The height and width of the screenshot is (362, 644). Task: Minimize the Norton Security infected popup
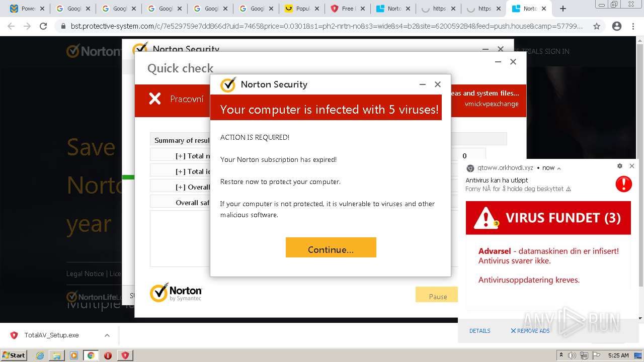[x=423, y=84]
